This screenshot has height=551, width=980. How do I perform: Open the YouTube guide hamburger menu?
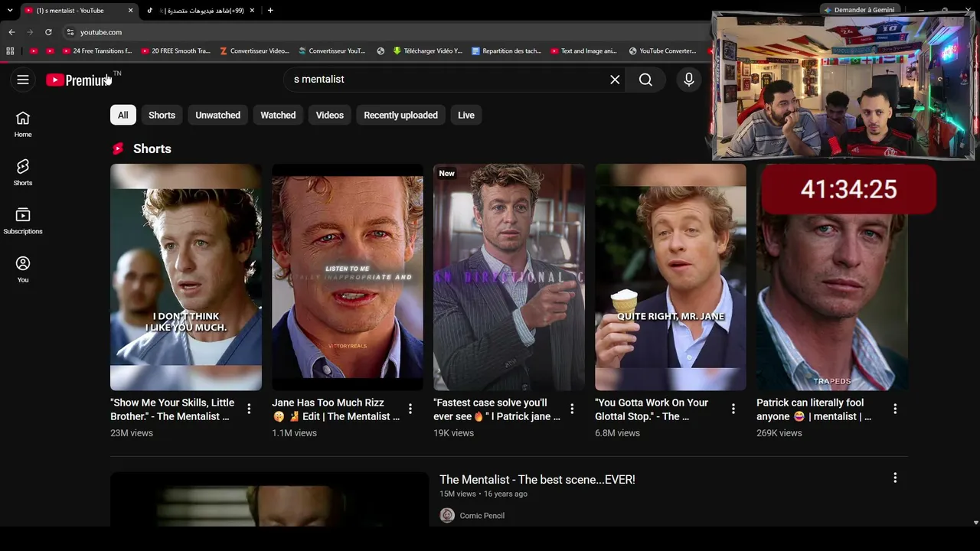pyautogui.click(x=23, y=80)
